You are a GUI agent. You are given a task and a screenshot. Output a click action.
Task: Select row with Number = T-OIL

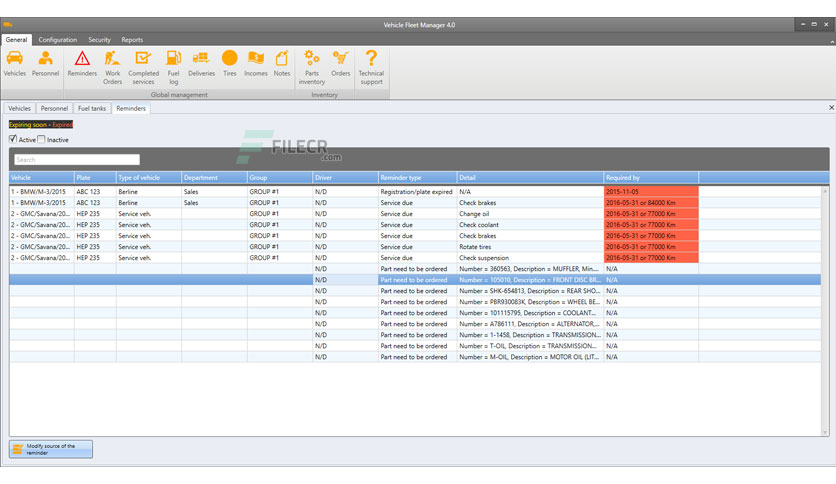pos(415,346)
